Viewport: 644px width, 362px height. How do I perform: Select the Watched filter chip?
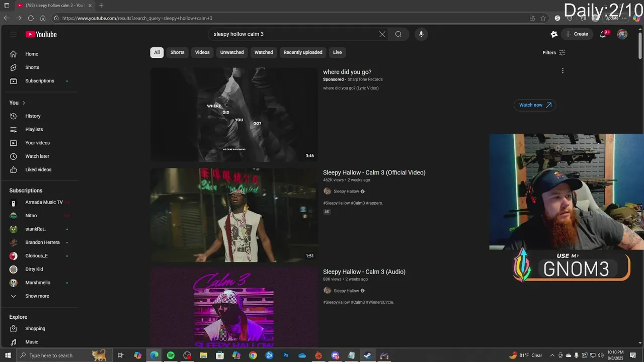pyautogui.click(x=264, y=52)
